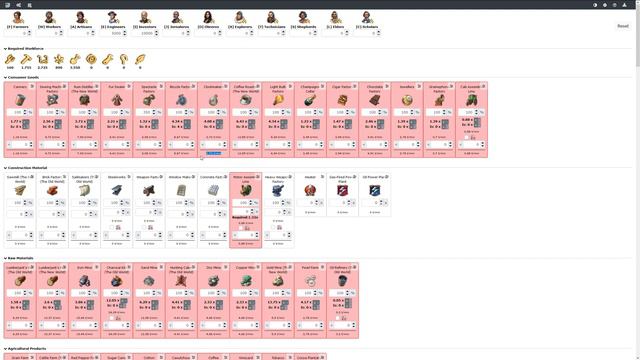Click the Spectacle Factory productivity field

(x=144, y=112)
